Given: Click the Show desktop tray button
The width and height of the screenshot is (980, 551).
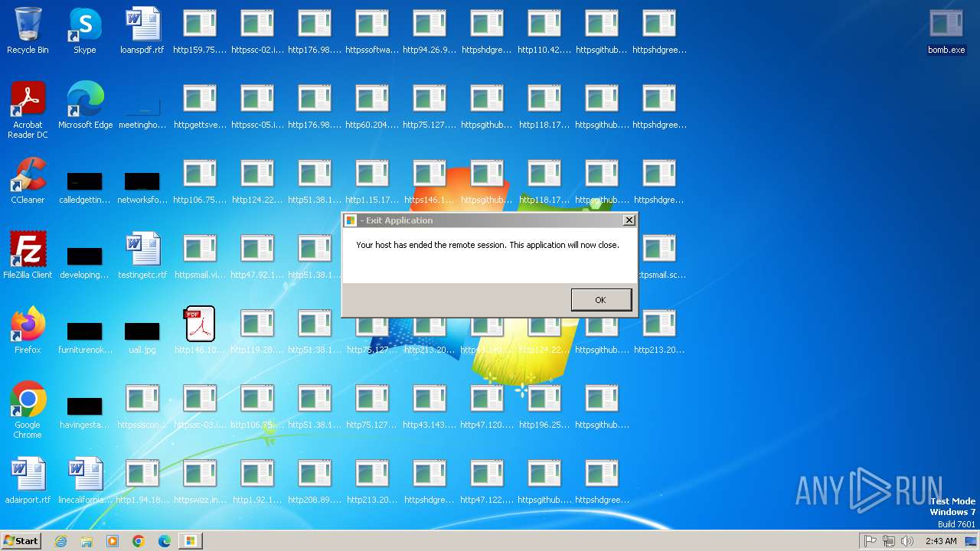Looking at the screenshot, I should (971, 541).
